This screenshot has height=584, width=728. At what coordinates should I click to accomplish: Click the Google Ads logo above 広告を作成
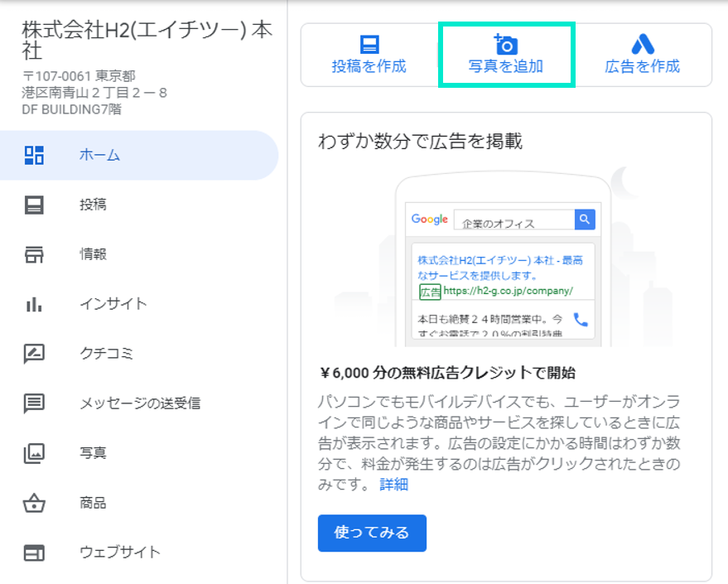coord(642,45)
